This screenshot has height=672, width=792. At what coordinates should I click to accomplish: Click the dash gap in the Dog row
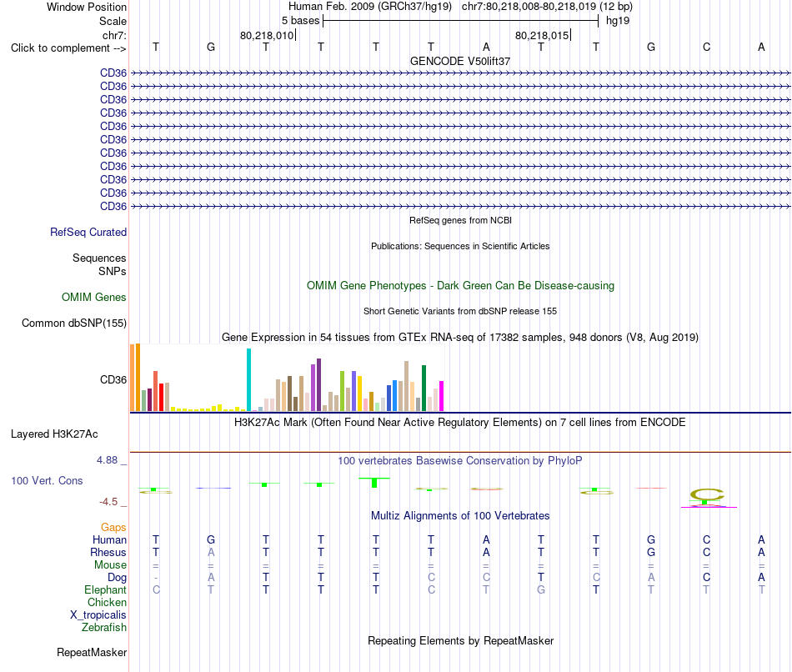(x=156, y=578)
